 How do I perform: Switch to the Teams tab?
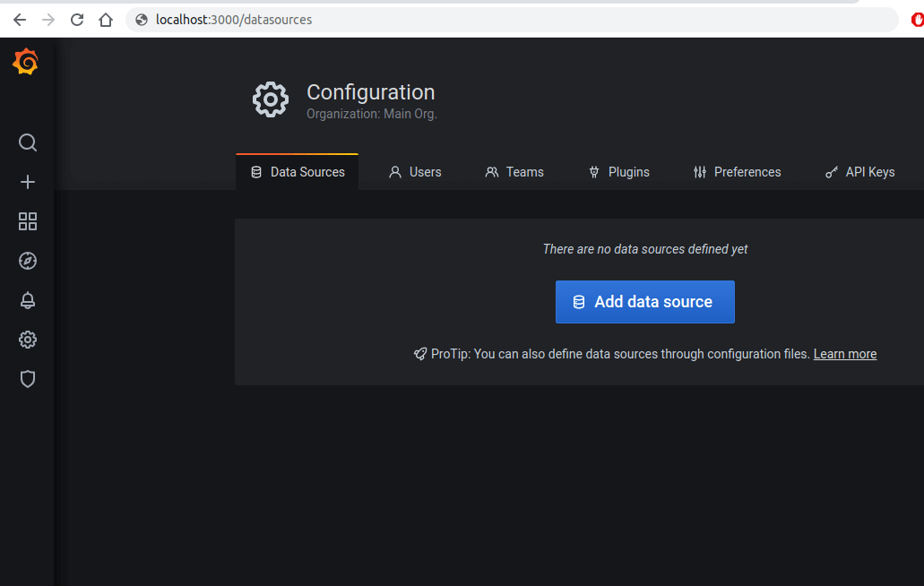pos(514,172)
